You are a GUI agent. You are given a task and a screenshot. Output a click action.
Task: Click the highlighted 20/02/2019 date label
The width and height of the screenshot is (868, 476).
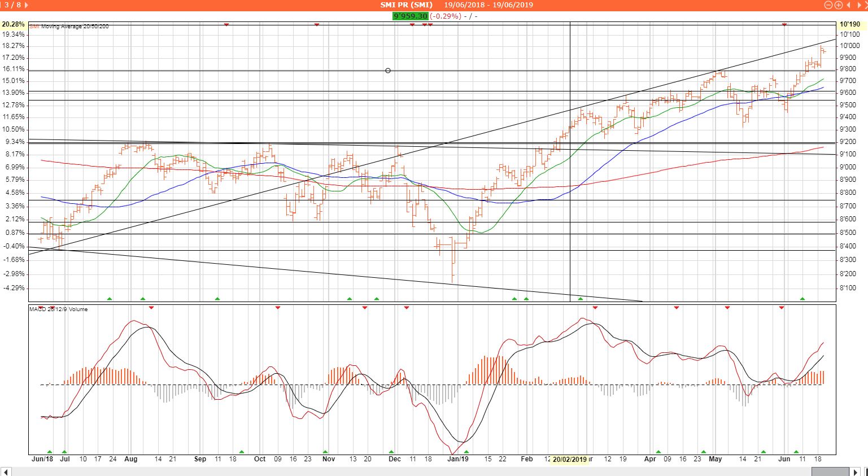[569, 460]
